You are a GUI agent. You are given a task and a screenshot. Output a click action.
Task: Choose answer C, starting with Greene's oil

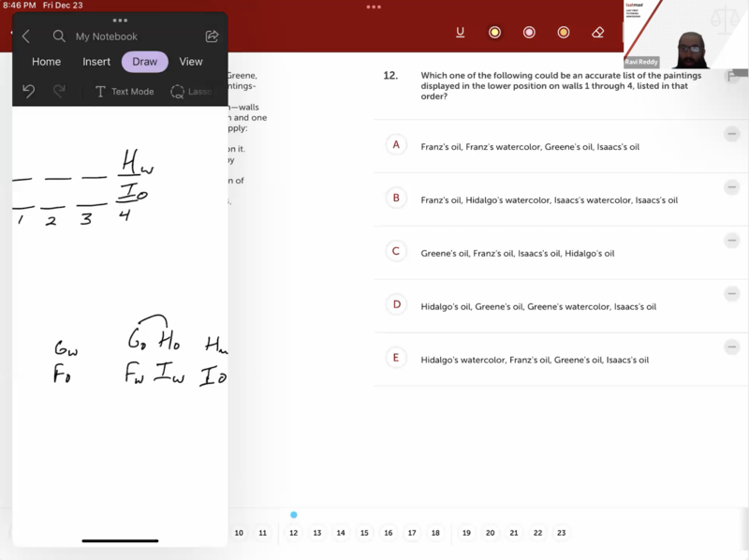pyautogui.click(x=396, y=252)
